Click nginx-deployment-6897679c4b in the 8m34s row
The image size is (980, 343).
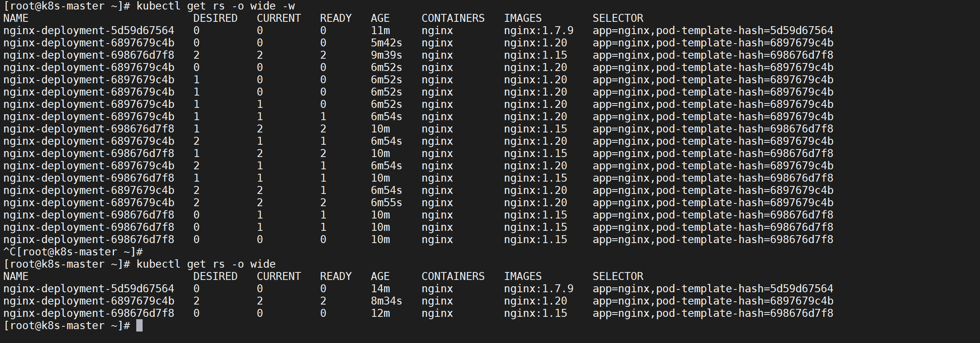point(89,301)
